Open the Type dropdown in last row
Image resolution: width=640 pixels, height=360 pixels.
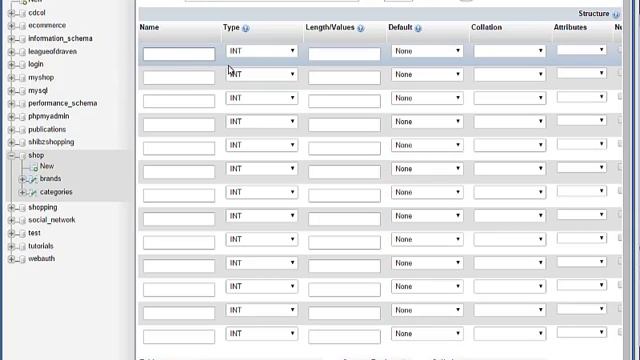(x=262, y=333)
